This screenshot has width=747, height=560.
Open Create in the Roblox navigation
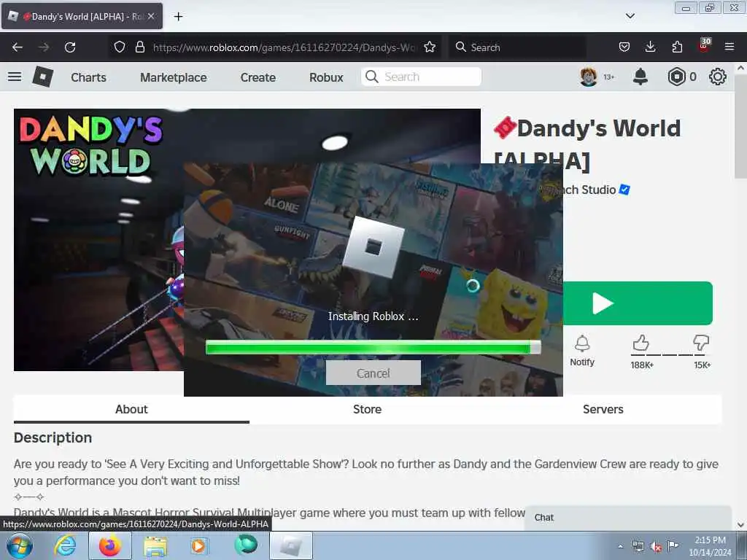point(258,77)
